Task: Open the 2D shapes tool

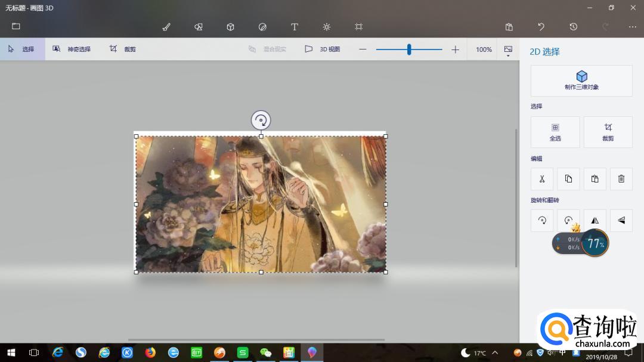Action: pos(199,27)
